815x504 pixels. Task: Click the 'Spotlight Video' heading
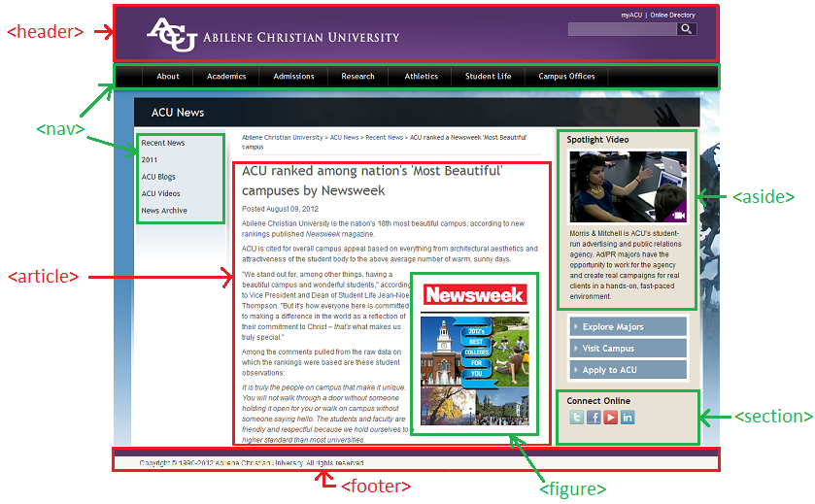tap(597, 140)
